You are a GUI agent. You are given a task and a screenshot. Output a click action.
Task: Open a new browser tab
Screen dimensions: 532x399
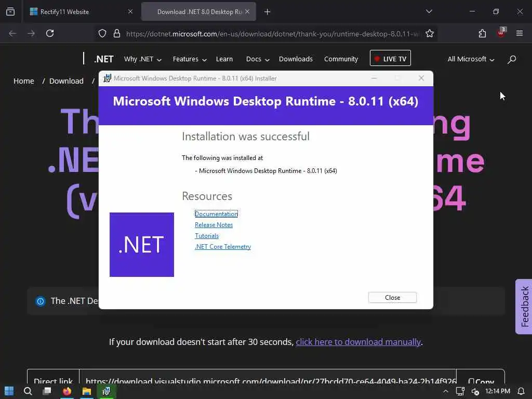pos(268,12)
